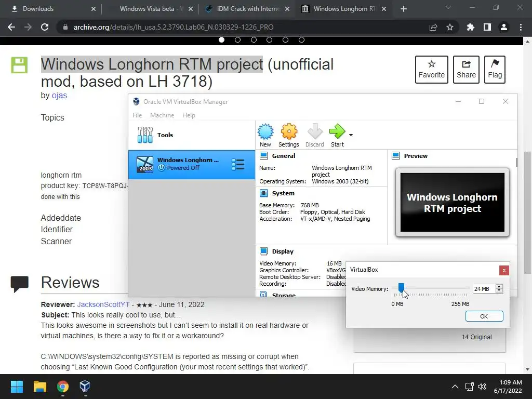Go back in Chrome
Screen dimensions: 532x399
[x=11, y=27]
